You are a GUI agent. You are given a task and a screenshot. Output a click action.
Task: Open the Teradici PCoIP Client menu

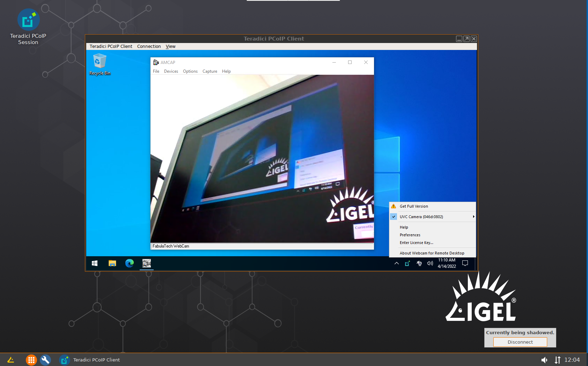tap(111, 46)
